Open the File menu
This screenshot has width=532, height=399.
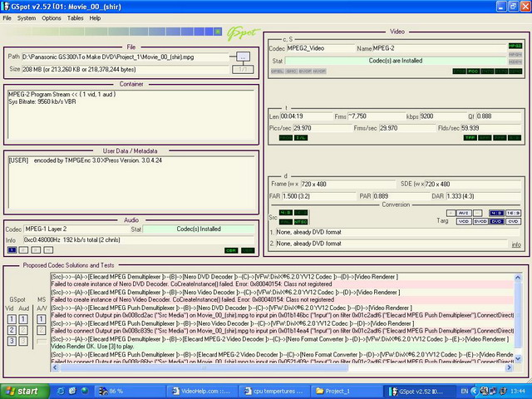pos(7,18)
